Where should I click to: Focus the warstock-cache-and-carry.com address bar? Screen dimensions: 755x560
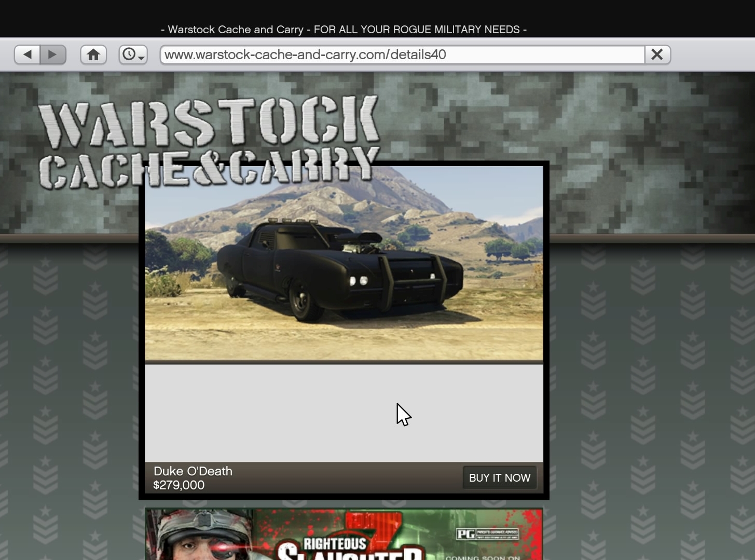coord(402,54)
